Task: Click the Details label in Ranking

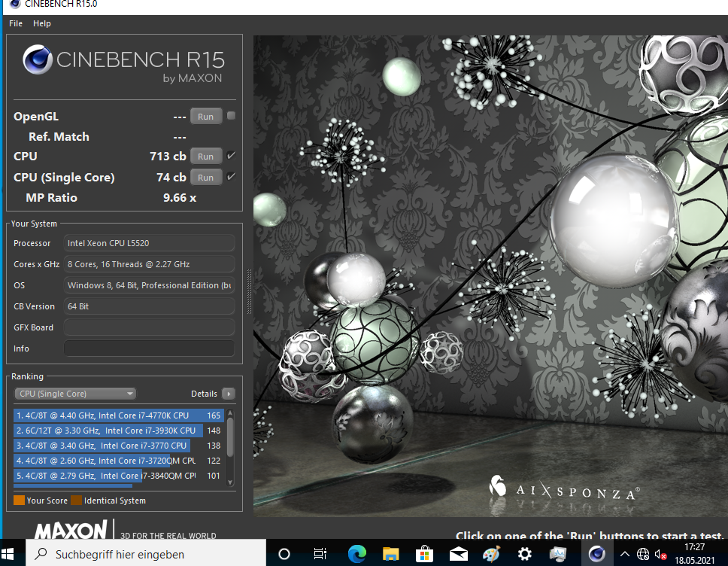Action: (204, 394)
